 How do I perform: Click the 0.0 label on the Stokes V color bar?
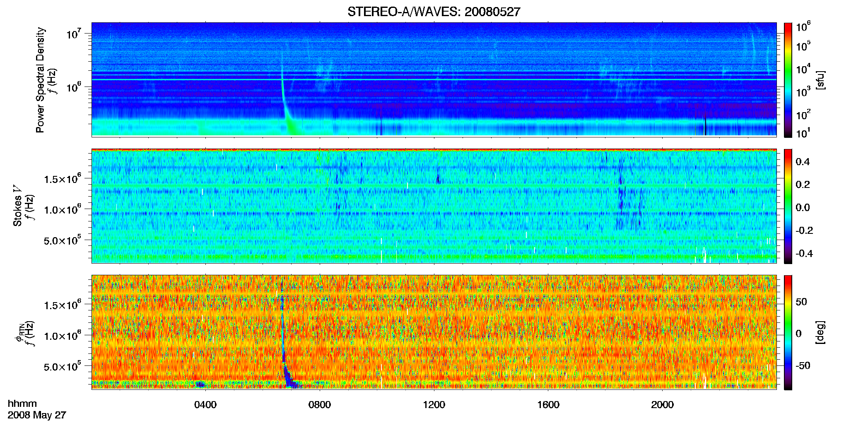pyautogui.click(x=803, y=207)
